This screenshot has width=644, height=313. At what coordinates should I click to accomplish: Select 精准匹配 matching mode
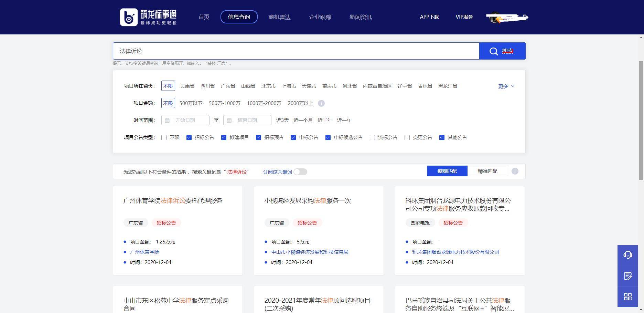[x=487, y=171]
